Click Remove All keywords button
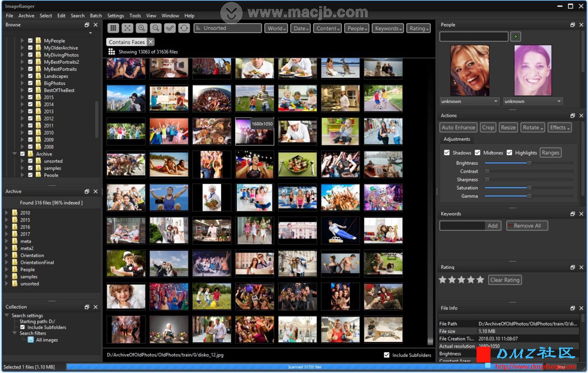This screenshot has width=588, height=373. pos(527,226)
